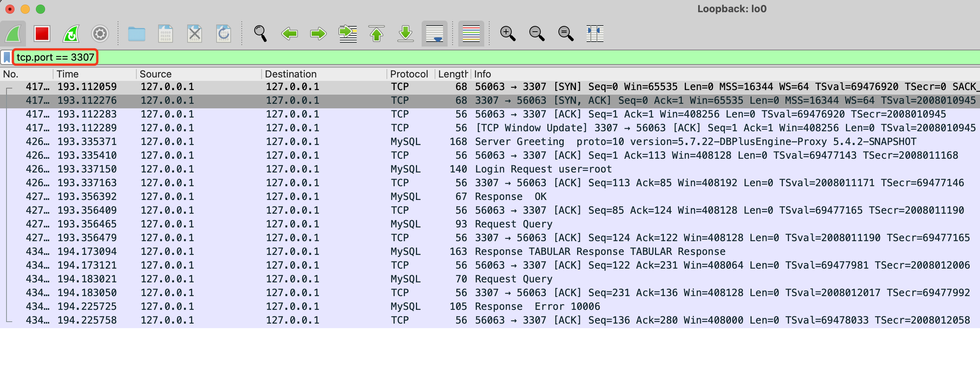Zoom in on packet list text
This screenshot has height=377, width=980.
(x=508, y=34)
